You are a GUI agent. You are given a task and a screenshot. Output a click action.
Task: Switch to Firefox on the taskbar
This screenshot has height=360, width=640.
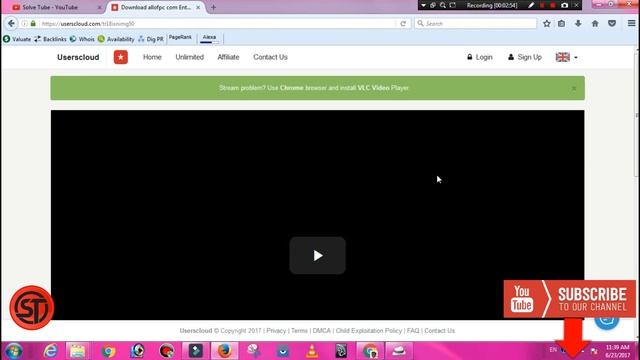point(224,351)
